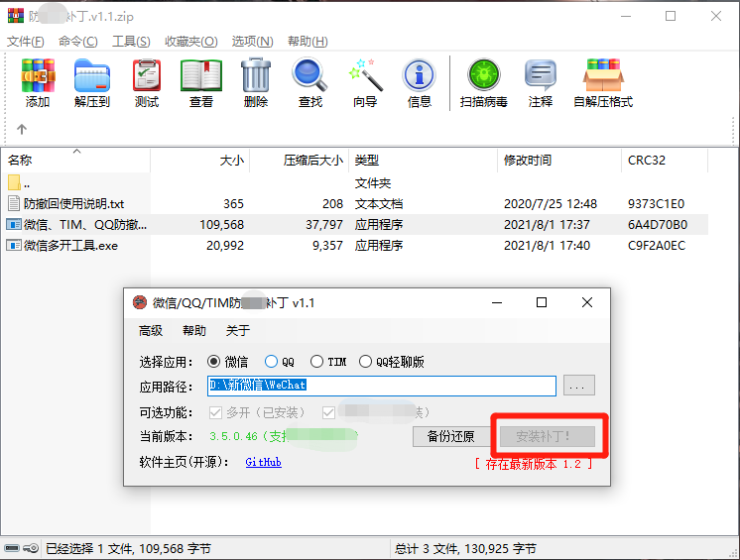Toggle the 多开（已安装）checkbox
The image size is (740, 560).
(215, 413)
